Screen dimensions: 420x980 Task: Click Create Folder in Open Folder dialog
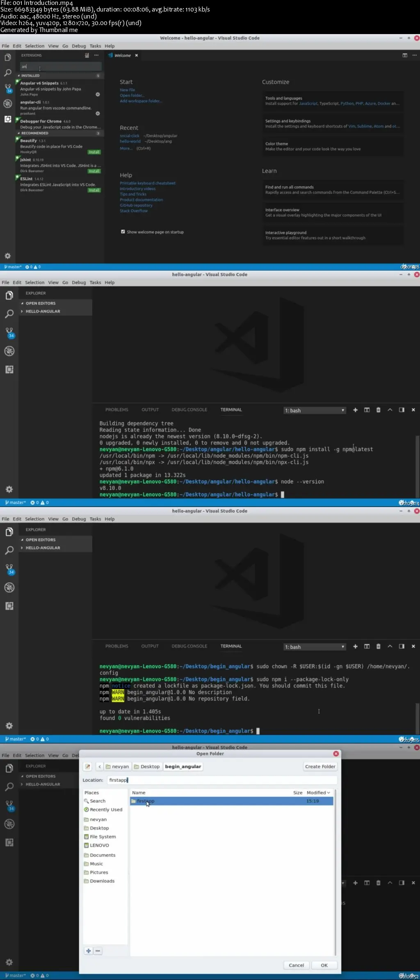tap(320, 767)
